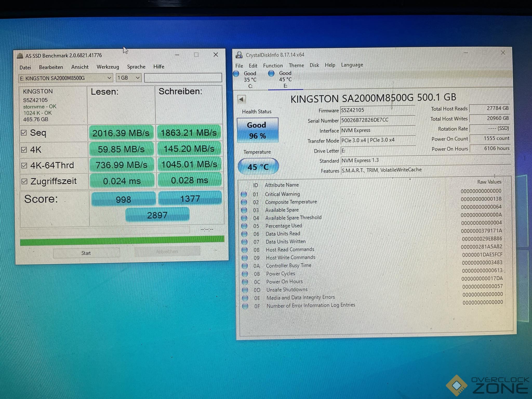Click the E: drive status orb
This screenshot has height=399, width=532.
(x=271, y=73)
